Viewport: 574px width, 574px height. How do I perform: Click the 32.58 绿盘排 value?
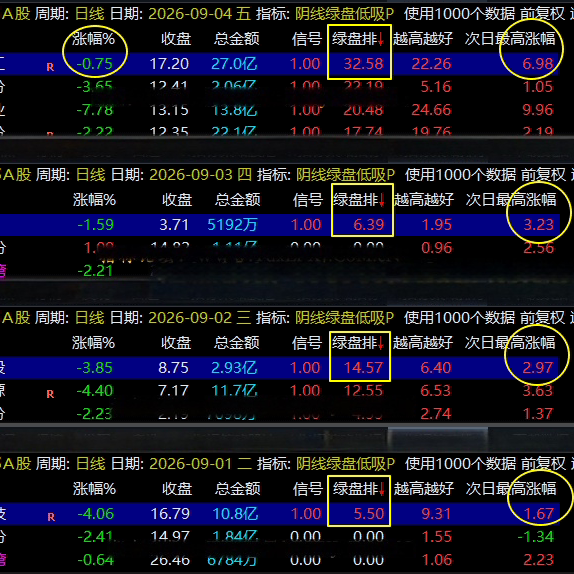point(364,64)
